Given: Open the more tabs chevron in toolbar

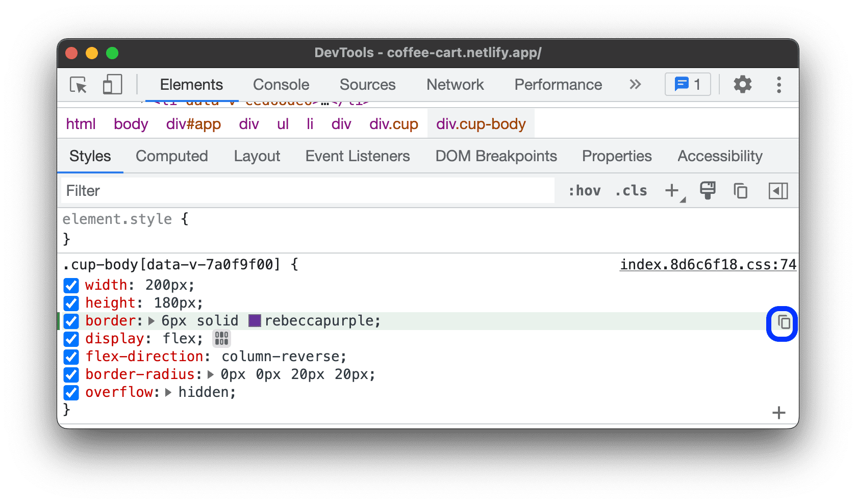Looking at the screenshot, I should pyautogui.click(x=635, y=85).
